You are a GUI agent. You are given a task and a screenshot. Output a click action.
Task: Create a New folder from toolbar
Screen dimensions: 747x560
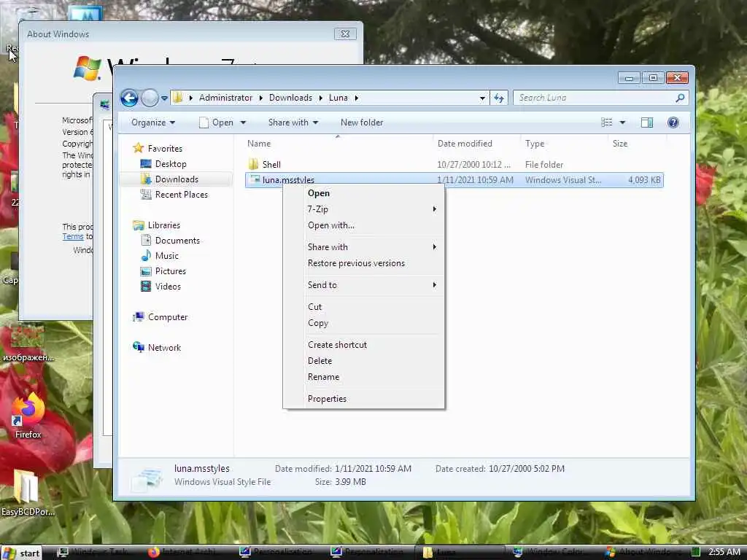(362, 122)
